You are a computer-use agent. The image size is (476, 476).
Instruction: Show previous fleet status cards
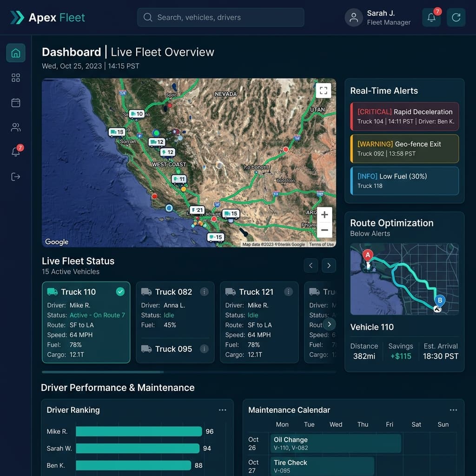click(x=311, y=265)
